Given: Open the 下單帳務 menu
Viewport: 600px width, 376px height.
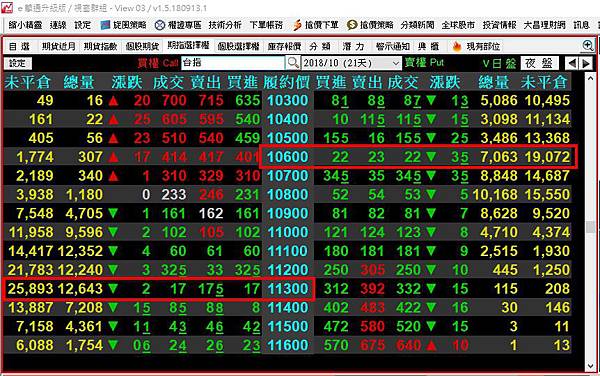Looking at the screenshot, I should [x=266, y=25].
